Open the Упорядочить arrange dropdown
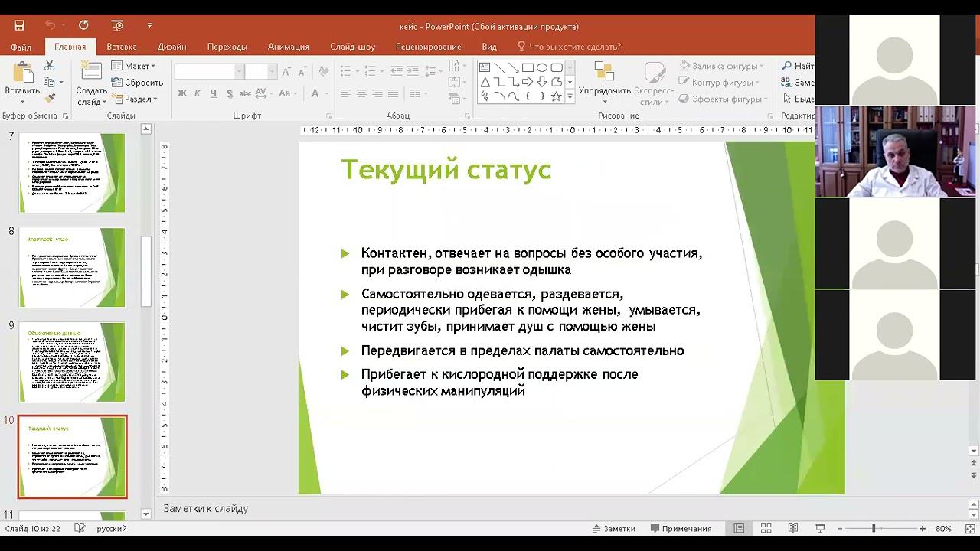 (x=604, y=83)
